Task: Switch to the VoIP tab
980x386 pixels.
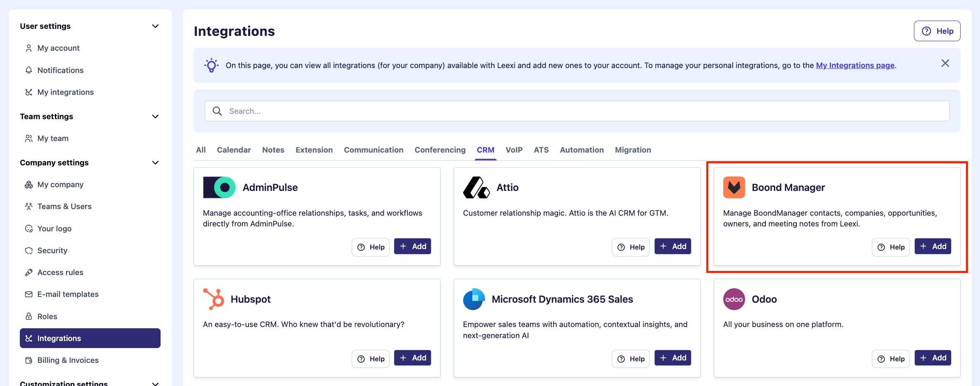Action: tap(514, 150)
